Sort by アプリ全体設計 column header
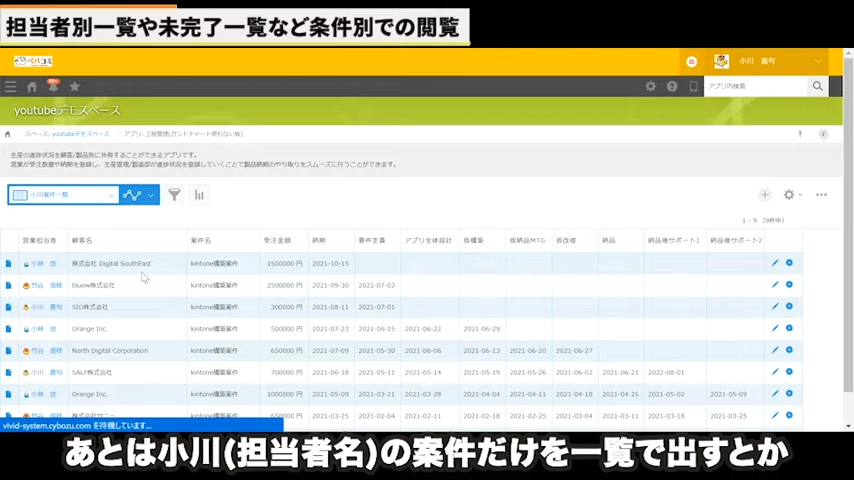The height and width of the screenshot is (480, 854). [x=428, y=240]
